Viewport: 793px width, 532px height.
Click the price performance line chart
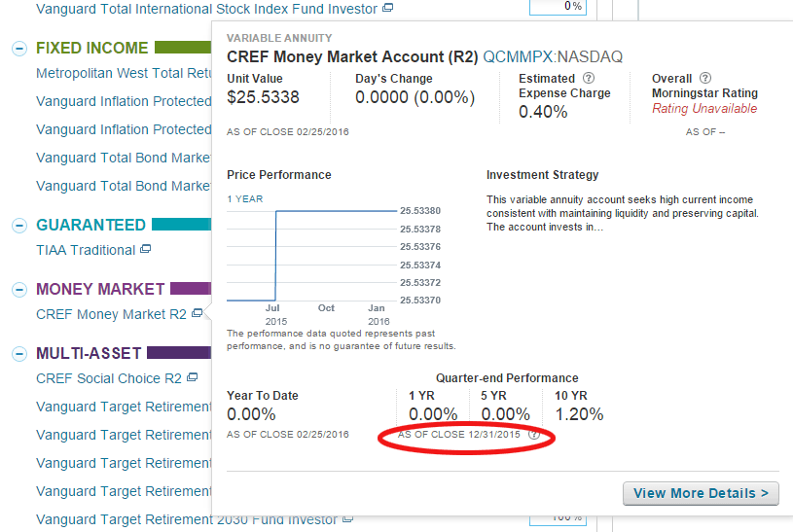(312, 256)
